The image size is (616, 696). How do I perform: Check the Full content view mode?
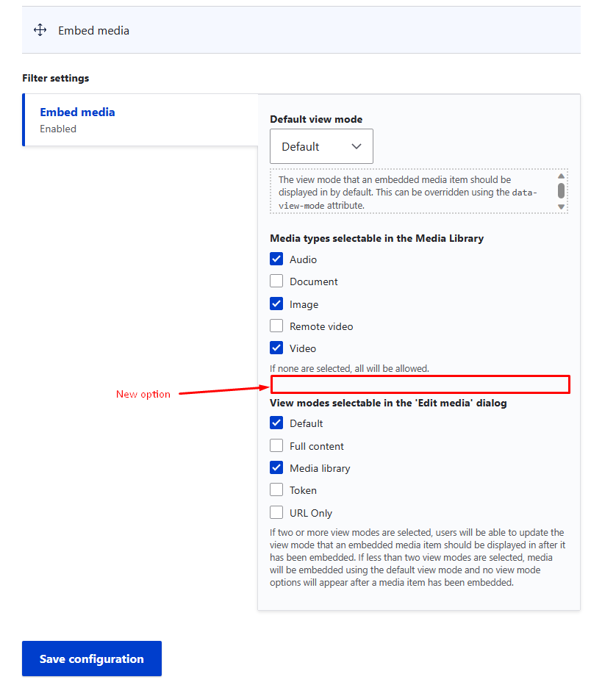[276, 445]
